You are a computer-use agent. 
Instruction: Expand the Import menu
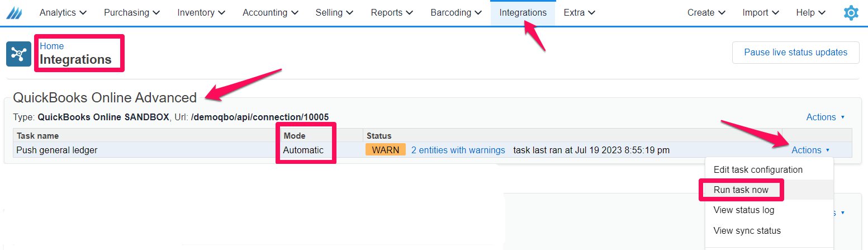click(x=760, y=12)
